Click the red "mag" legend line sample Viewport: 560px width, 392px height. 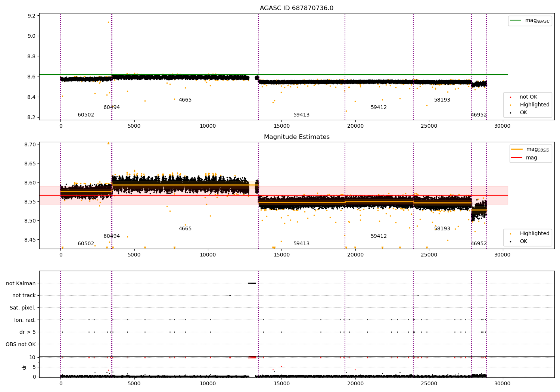tap(517, 158)
